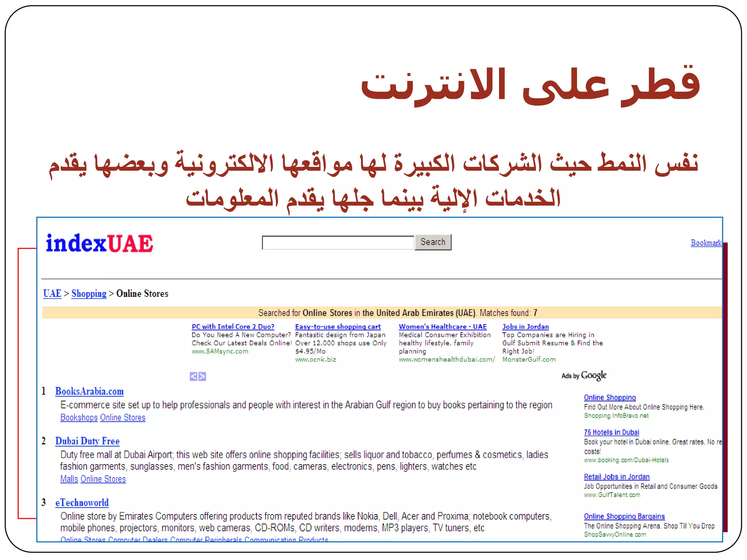Click the Search button
The height and width of the screenshot is (560, 747).
[x=433, y=242]
